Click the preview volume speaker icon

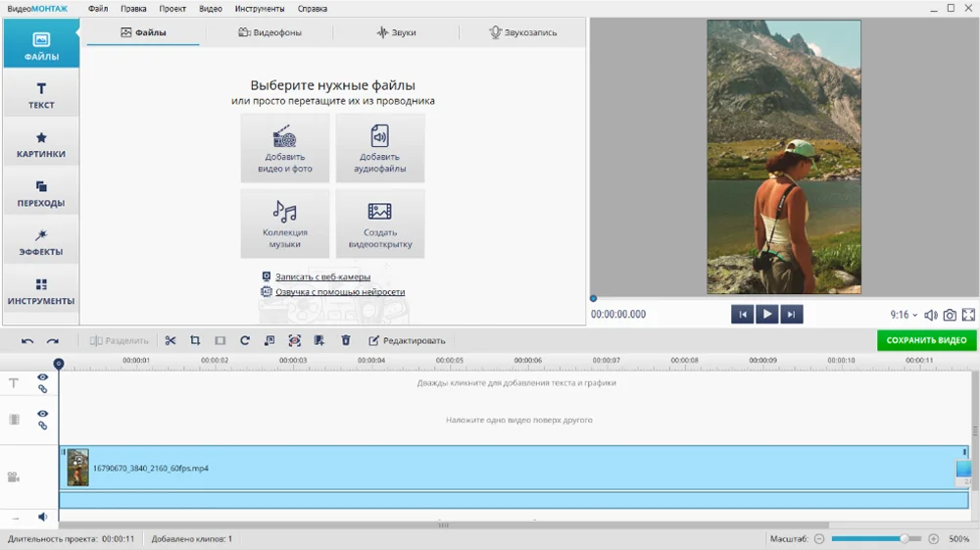click(x=931, y=315)
